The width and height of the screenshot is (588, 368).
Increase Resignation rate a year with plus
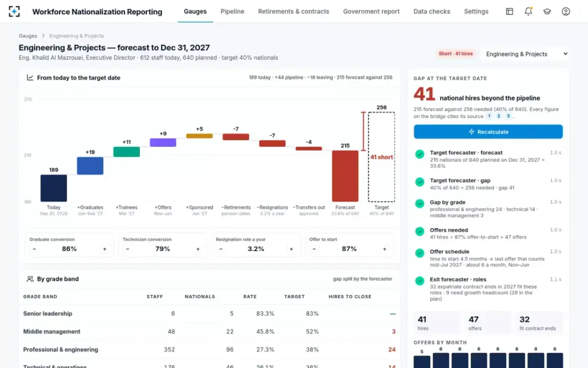pyautogui.click(x=291, y=249)
